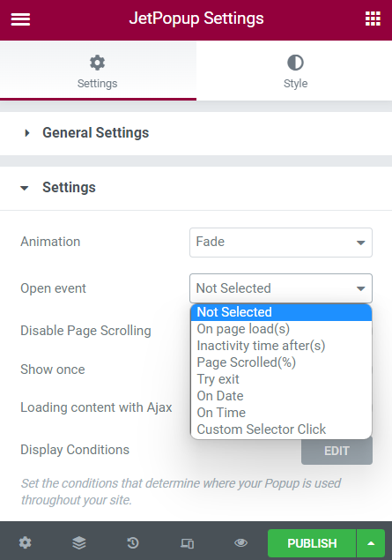Switch responsive mode via devices icon

[187, 543]
